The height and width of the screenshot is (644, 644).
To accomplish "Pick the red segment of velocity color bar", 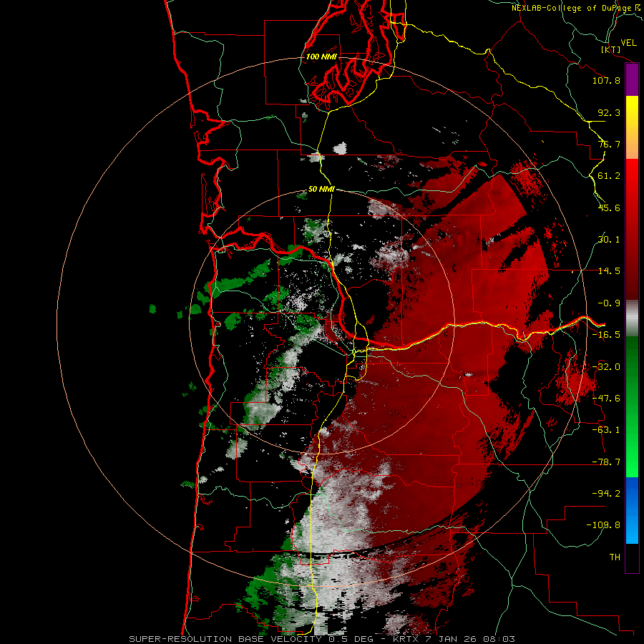I will tap(632, 229).
